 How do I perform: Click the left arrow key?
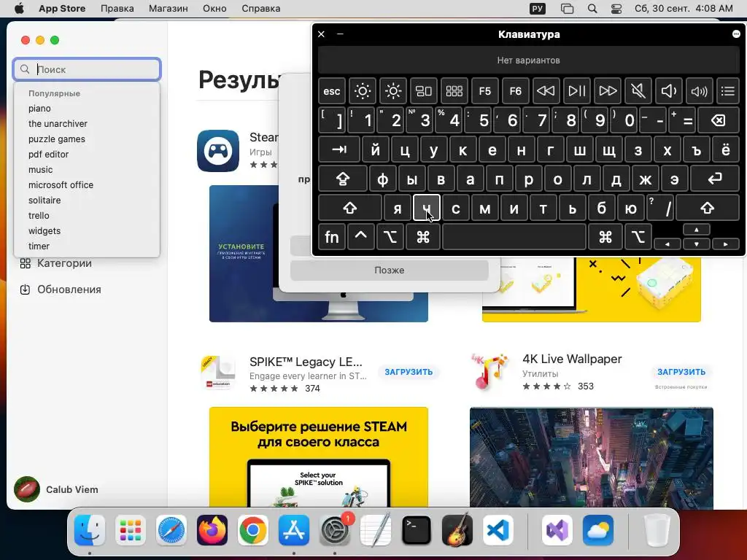[x=667, y=244]
